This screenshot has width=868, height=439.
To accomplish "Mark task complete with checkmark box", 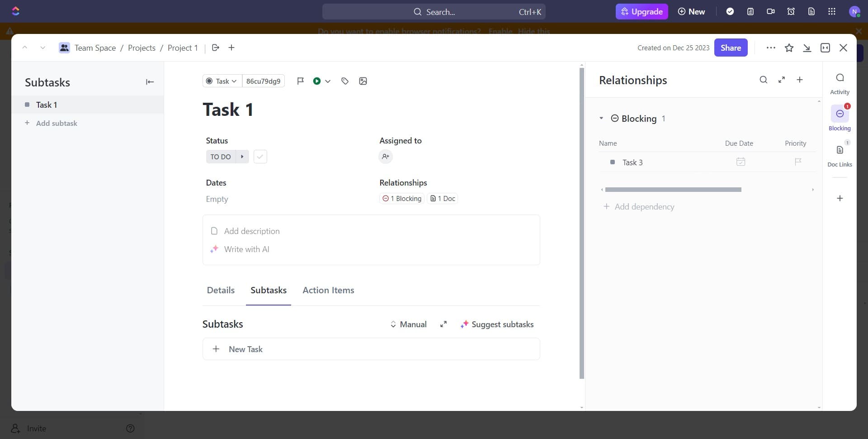I will [x=260, y=157].
